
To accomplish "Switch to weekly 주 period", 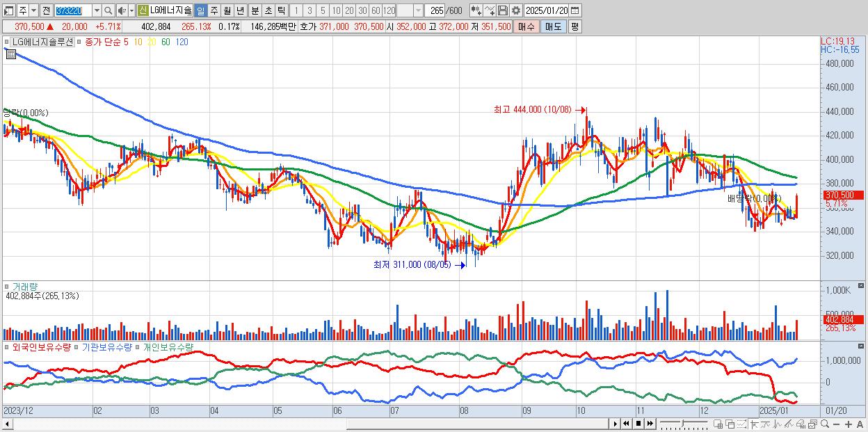I will tap(214, 11).
